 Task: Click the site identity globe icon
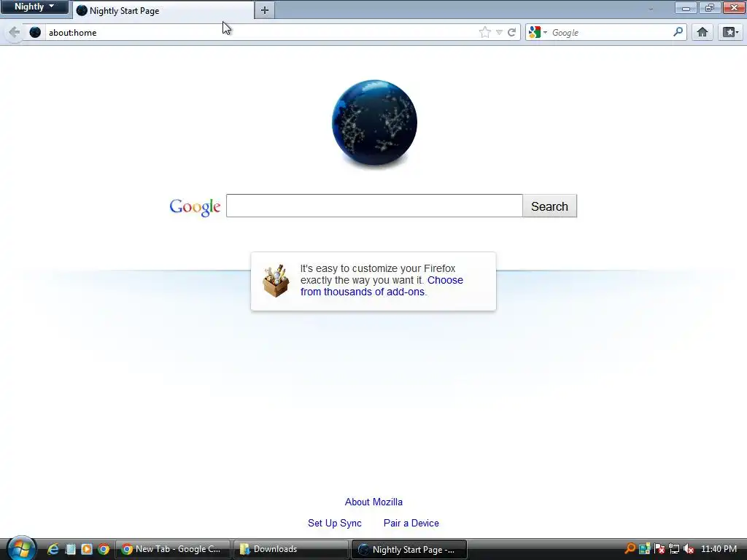35,32
